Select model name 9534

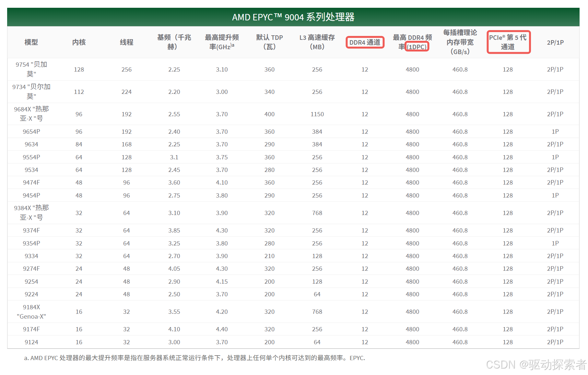tap(31, 170)
